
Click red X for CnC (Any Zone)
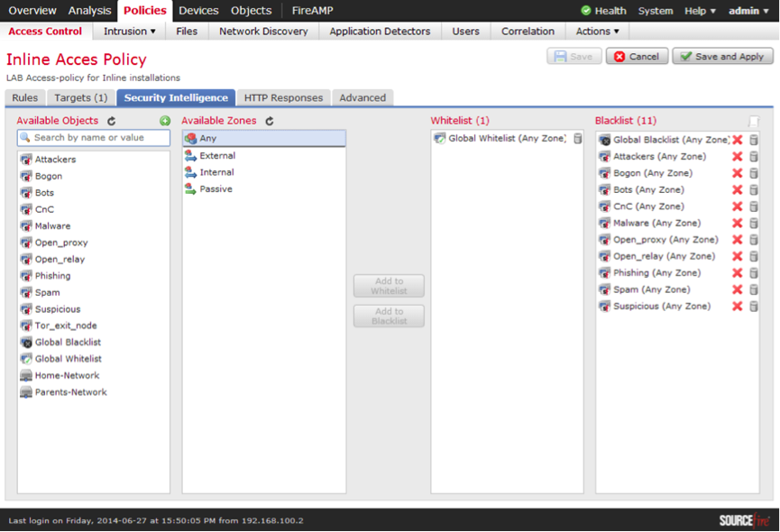(x=738, y=206)
